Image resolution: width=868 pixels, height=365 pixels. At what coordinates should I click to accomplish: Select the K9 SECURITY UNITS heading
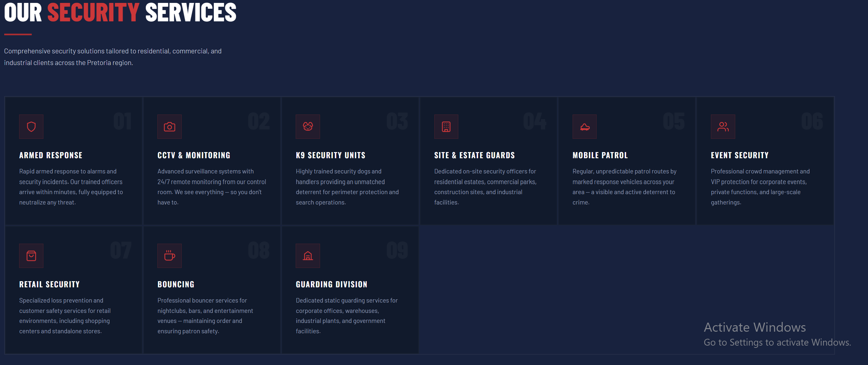point(331,155)
